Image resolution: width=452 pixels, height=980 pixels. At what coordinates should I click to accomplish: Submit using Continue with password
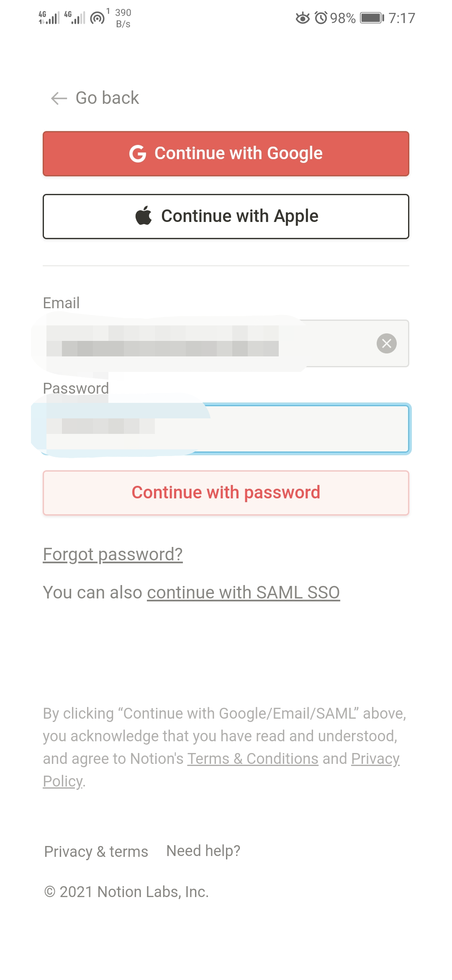point(226,493)
